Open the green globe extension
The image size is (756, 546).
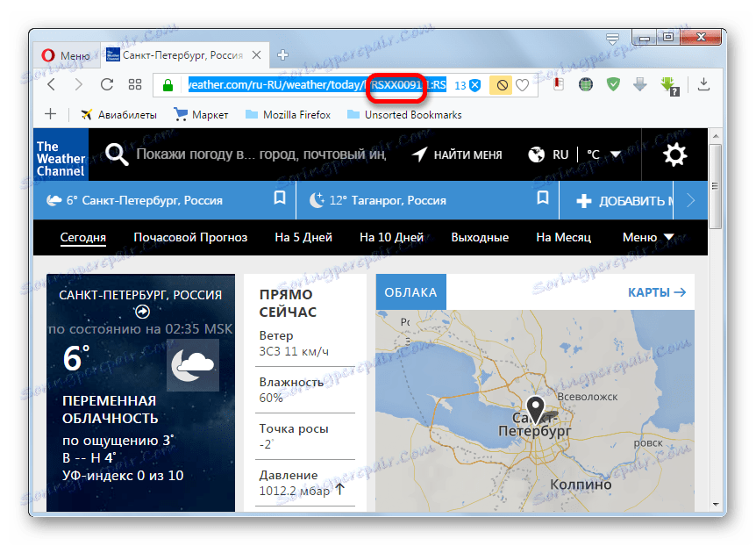[586, 85]
